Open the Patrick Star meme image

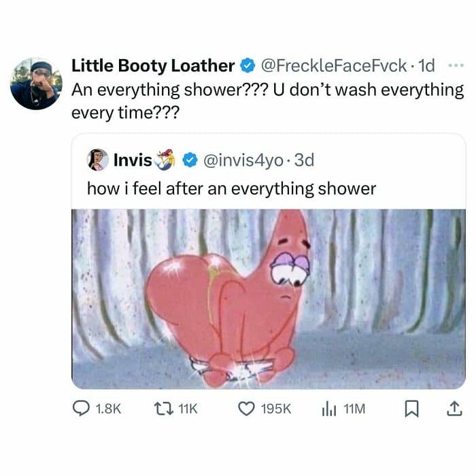click(269, 298)
